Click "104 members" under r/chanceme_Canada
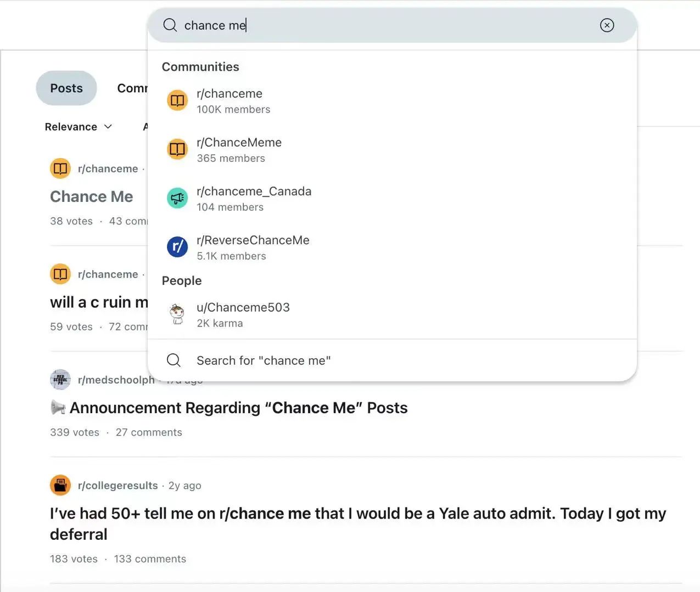Image resolution: width=700 pixels, height=592 pixels. 230,207
